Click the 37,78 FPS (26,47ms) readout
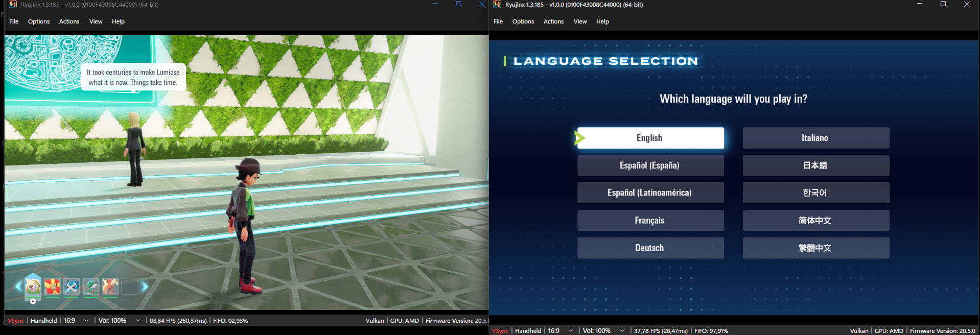 click(x=661, y=331)
